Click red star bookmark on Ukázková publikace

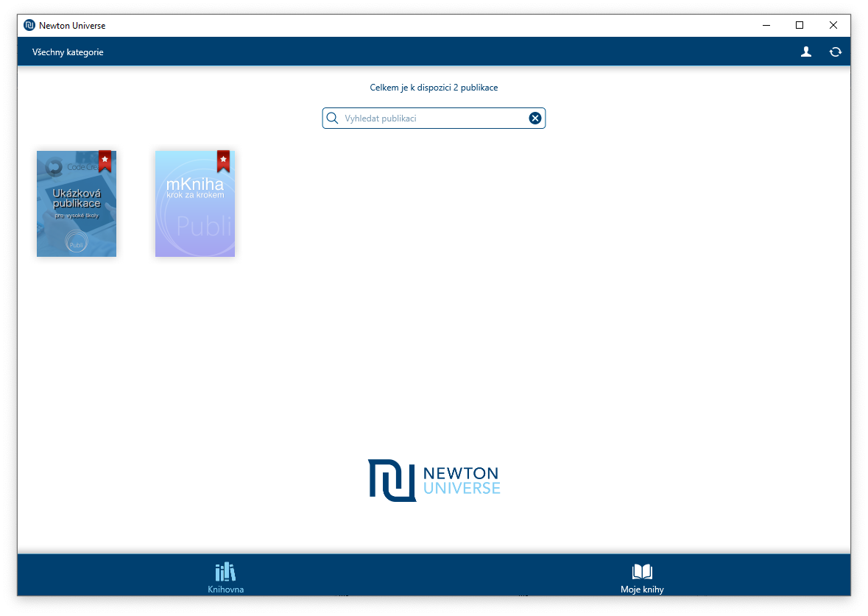pyautogui.click(x=105, y=161)
